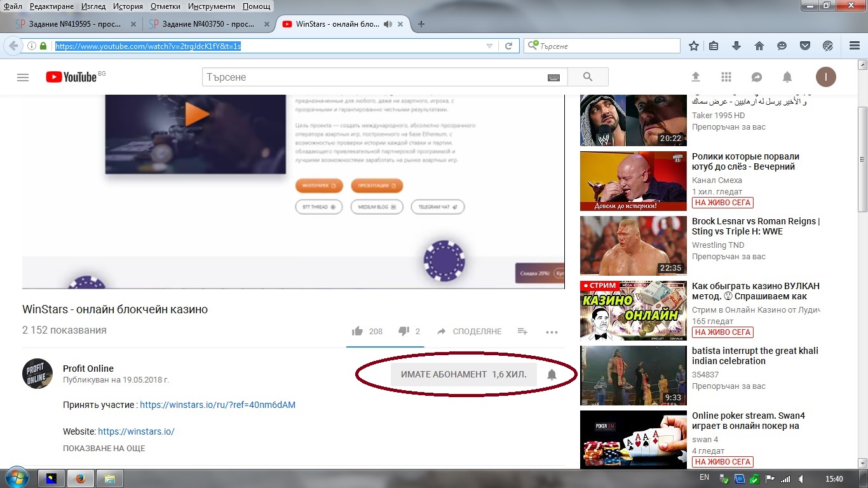868x488 pixels.
Task: Expand the URL bar history dropdown
Action: click(x=489, y=46)
